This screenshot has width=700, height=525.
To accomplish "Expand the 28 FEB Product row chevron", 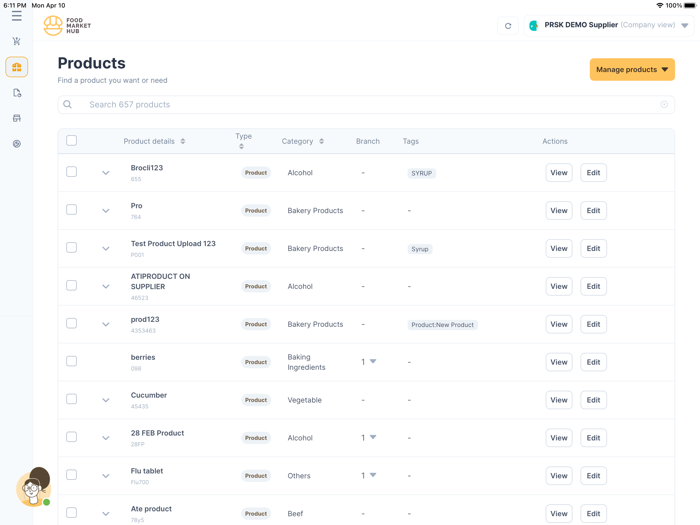I will click(x=106, y=438).
